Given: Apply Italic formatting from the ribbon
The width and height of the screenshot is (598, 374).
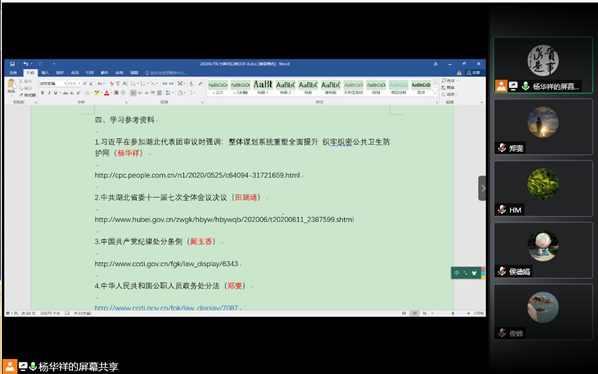Looking at the screenshot, I should coord(49,93).
